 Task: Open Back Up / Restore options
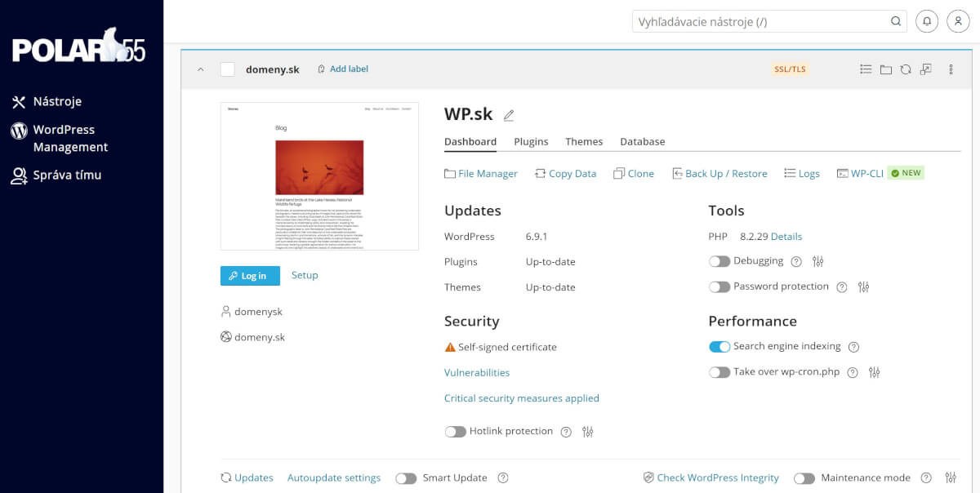coord(727,173)
